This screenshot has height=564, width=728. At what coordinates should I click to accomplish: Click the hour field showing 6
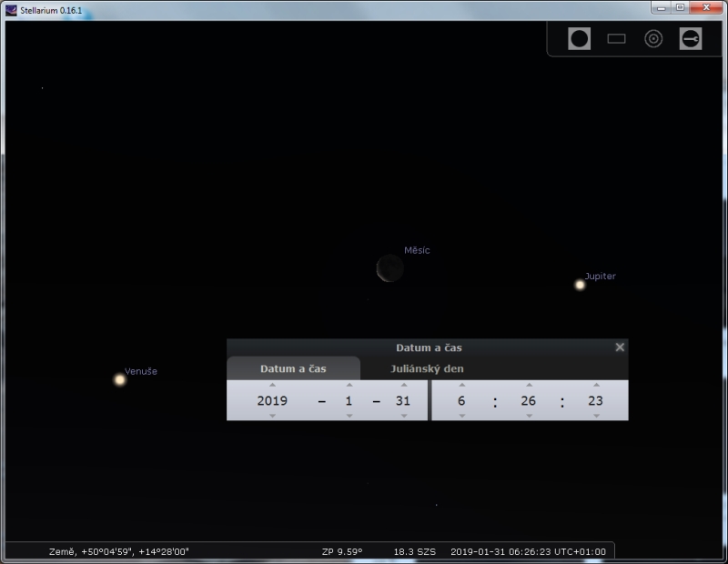coord(461,400)
